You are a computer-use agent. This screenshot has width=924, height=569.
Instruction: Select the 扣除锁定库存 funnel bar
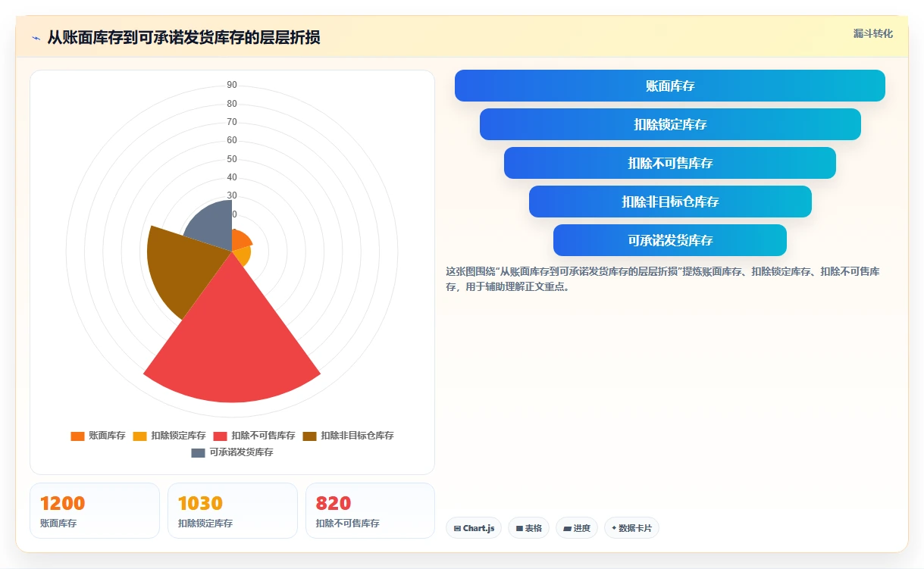pos(670,124)
